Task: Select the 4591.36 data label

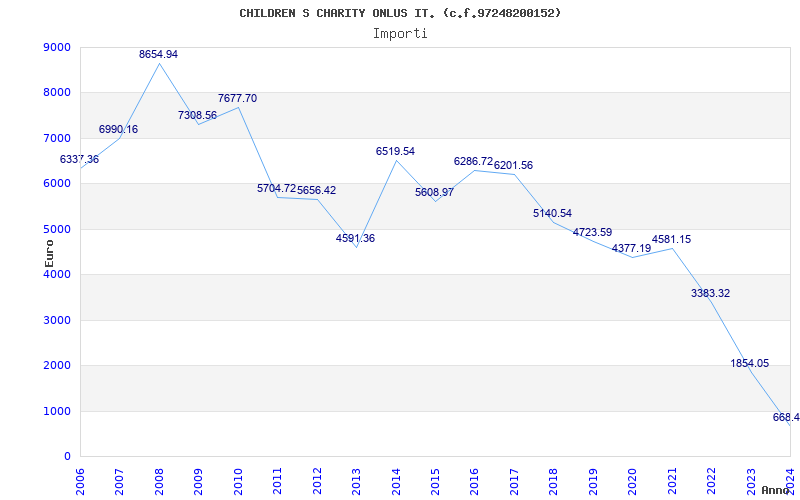Action: point(356,238)
